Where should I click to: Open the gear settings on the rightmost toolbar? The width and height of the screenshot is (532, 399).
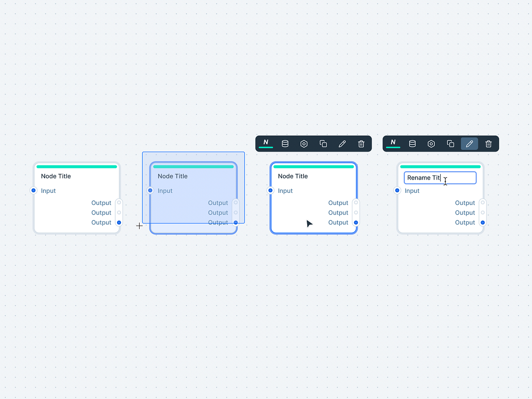point(431,144)
